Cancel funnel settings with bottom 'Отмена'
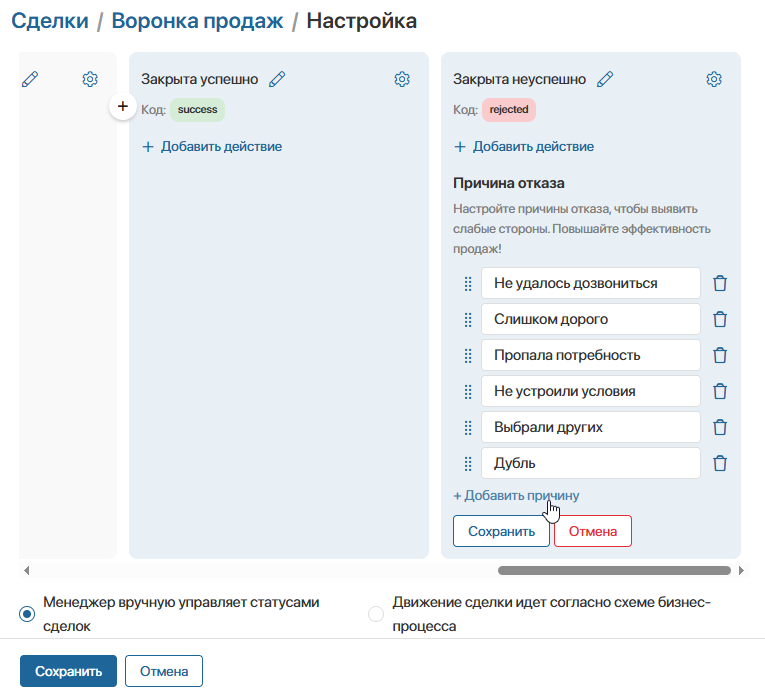 click(x=164, y=671)
